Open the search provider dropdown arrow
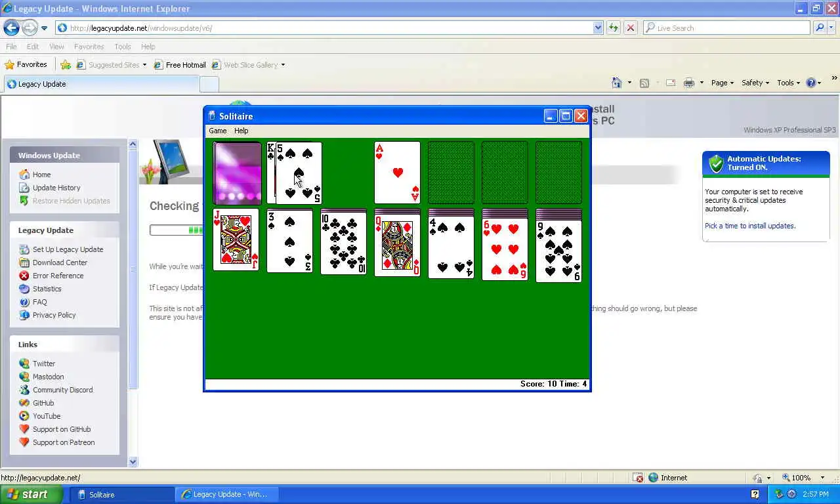This screenshot has width=840, height=504. click(831, 28)
